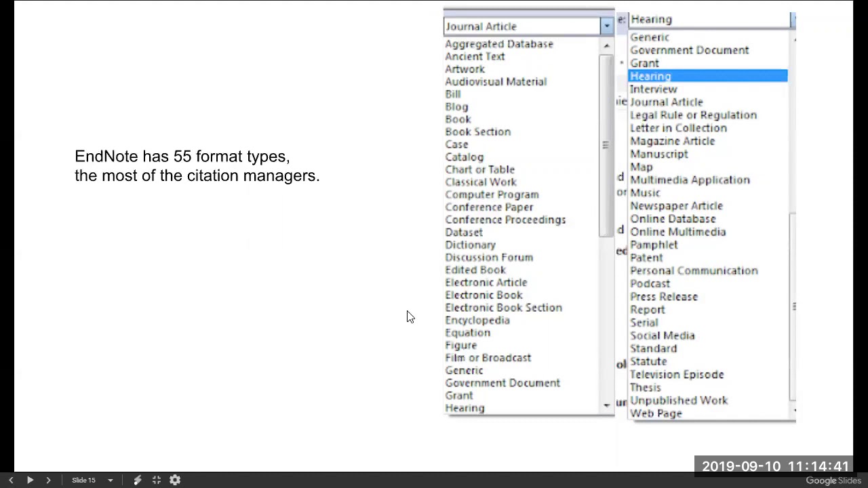Activate the laser pointer icon

pyautogui.click(x=137, y=480)
